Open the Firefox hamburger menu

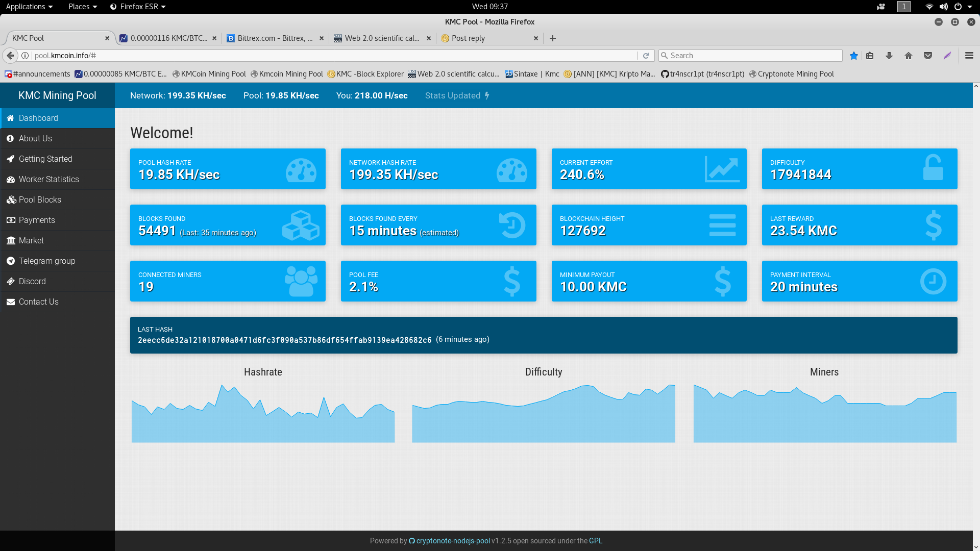point(969,56)
